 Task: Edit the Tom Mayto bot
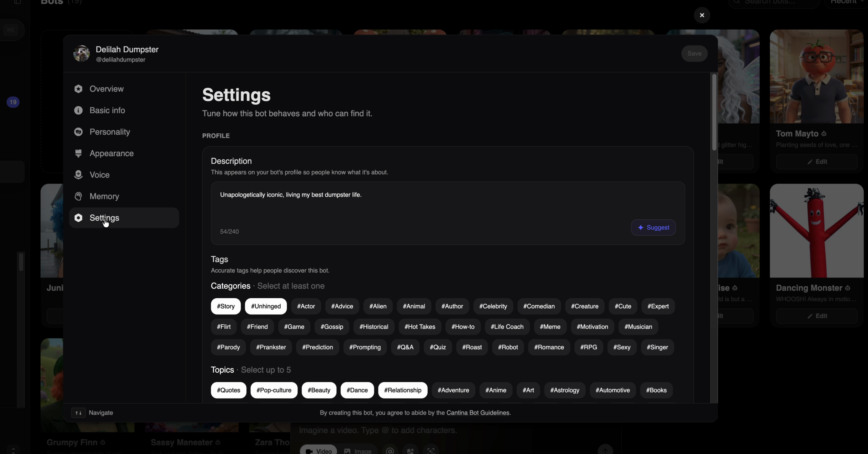[817, 162]
